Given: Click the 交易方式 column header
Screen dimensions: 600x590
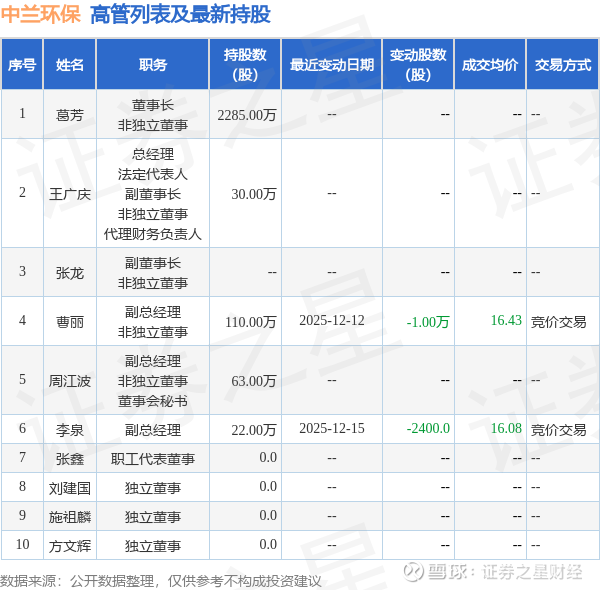Looking at the screenshot, I should coord(563,65).
